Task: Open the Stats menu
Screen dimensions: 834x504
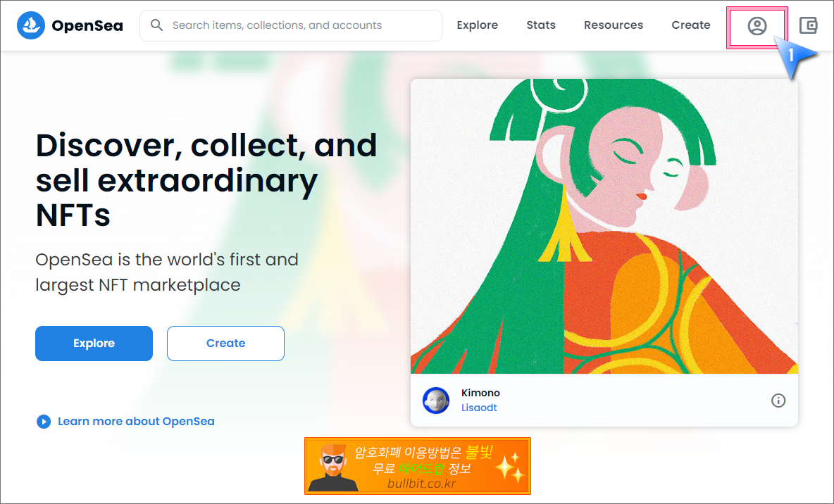Action: click(x=541, y=25)
